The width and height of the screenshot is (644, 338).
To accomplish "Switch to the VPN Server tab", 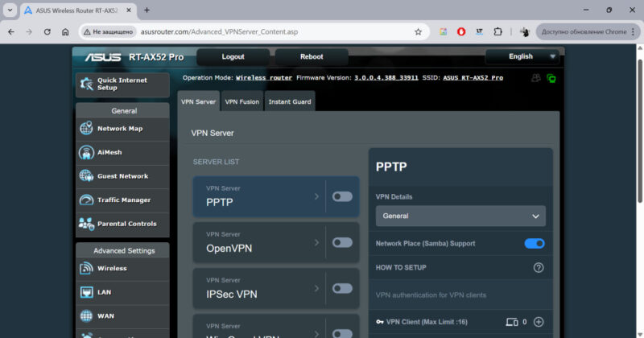I will pos(198,101).
